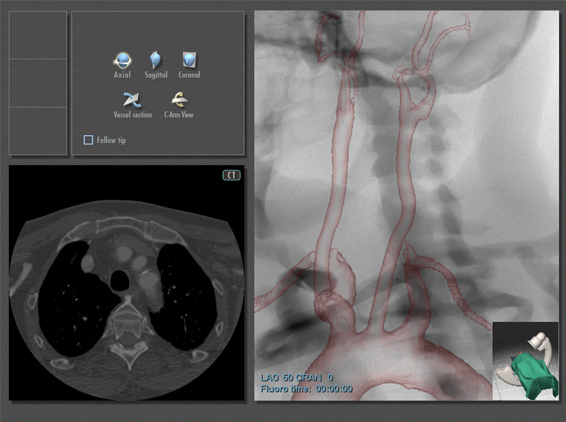Click the spinal vertebra in the CT slice

pos(127,318)
